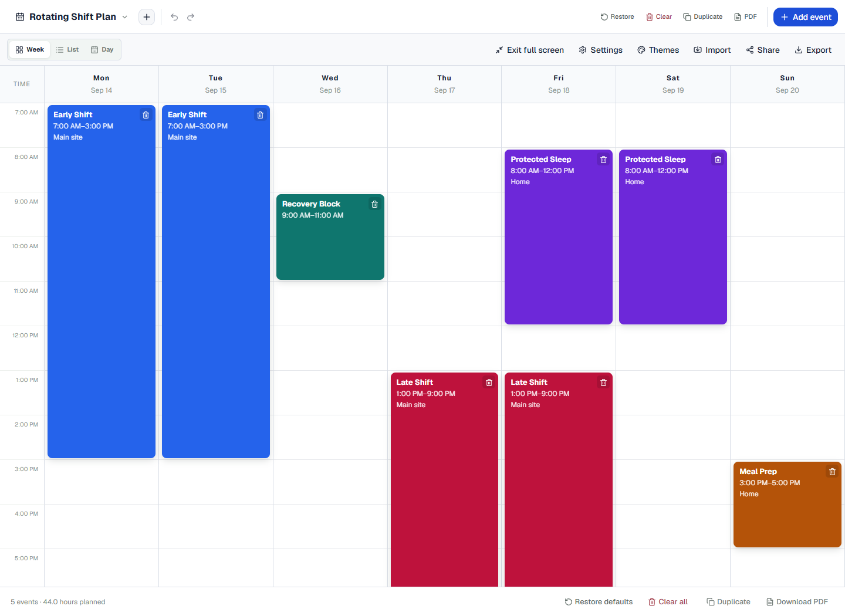The height and width of the screenshot is (616, 845).
Task: Delete Thursday's Late Shift via trash icon
Action: (489, 383)
